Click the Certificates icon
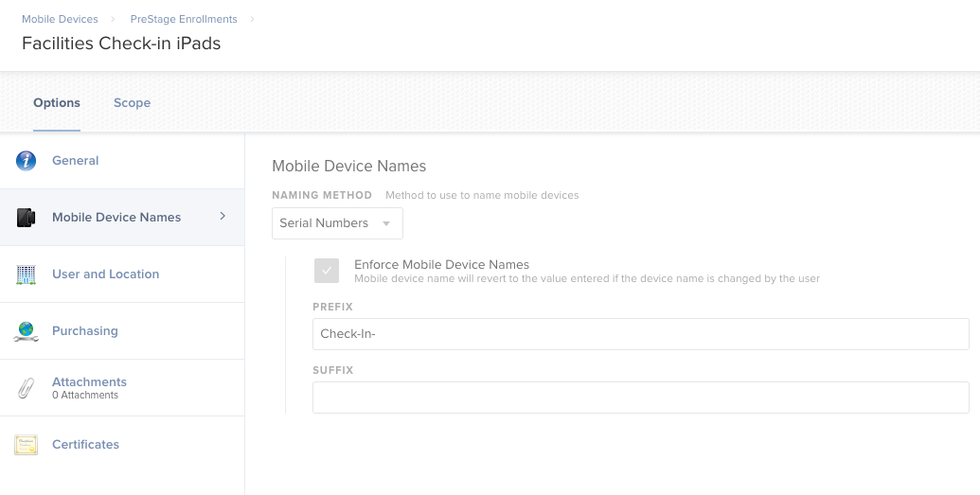This screenshot has height=495, width=980. 26,445
